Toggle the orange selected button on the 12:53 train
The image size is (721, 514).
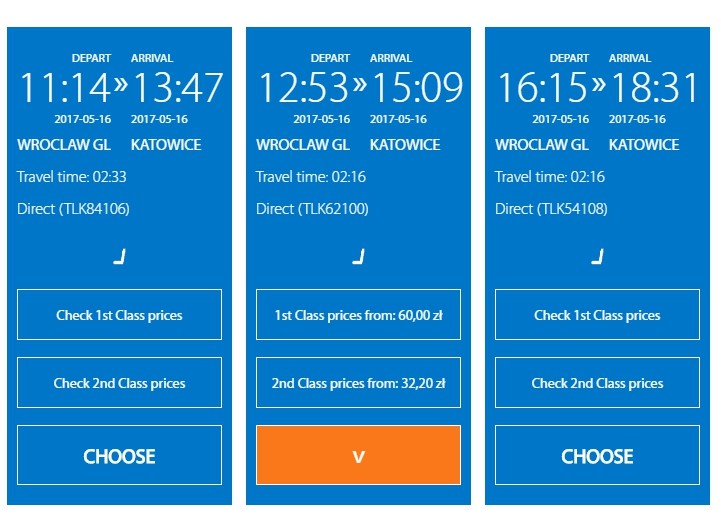pyautogui.click(x=358, y=456)
